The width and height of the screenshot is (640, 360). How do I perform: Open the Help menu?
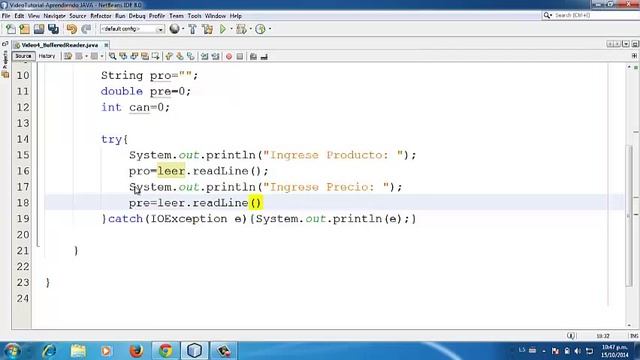[x=236, y=16]
